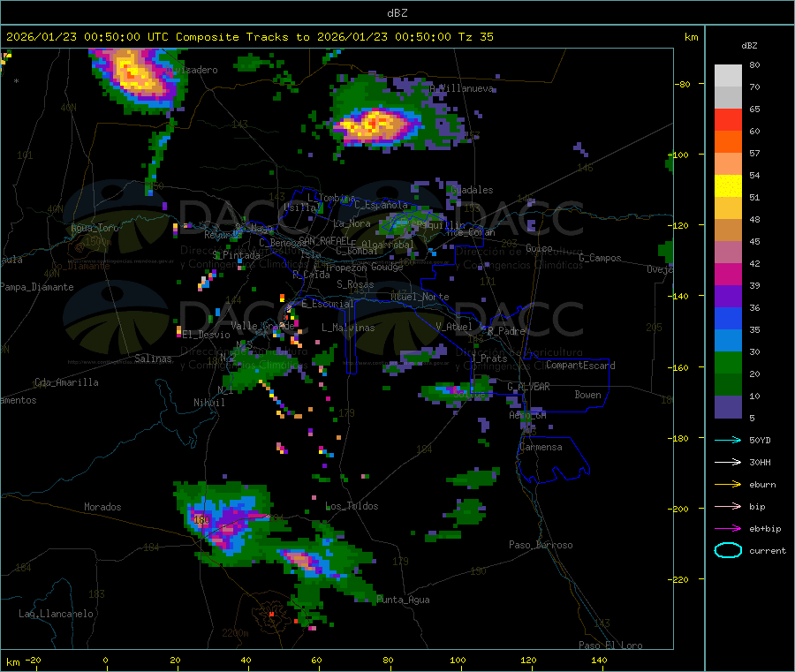This screenshot has height=672, width=795.
Task: Click the cyan 'current' ellipse legend symbol
Action: click(728, 550)
